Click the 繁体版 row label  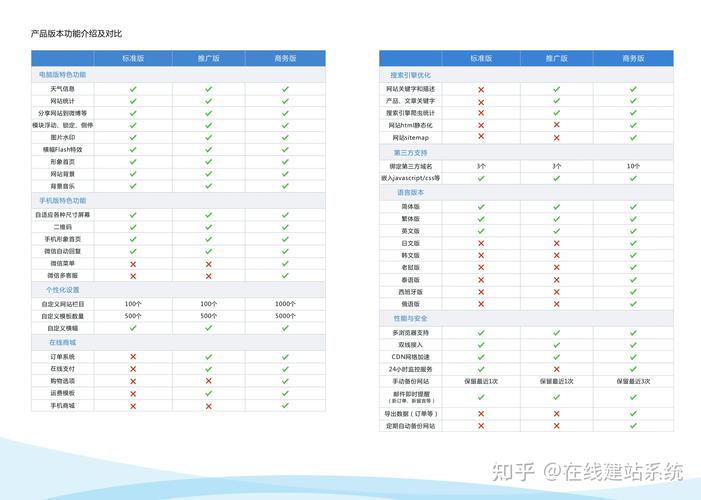coord(410,219)
